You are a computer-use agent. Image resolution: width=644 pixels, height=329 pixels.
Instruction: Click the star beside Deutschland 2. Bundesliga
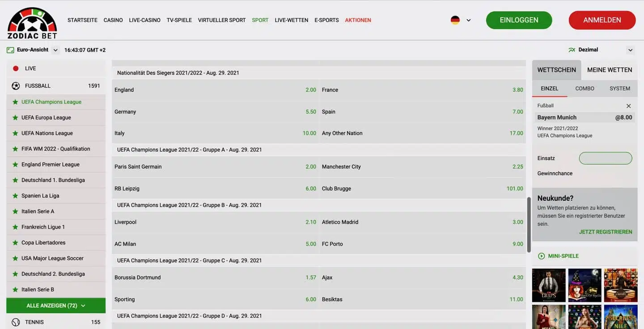tap(16, 274)
